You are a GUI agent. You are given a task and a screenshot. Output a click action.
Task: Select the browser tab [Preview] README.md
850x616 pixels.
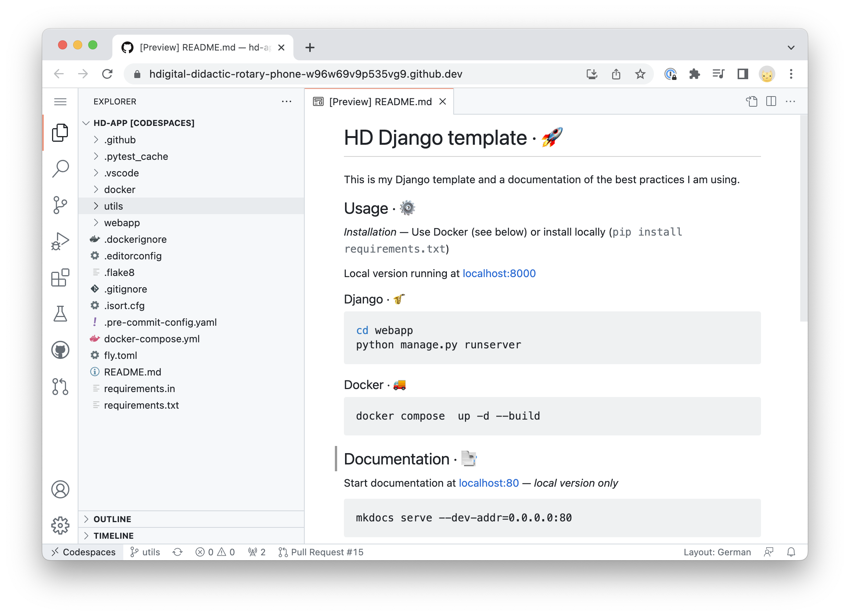click(203, 48)
